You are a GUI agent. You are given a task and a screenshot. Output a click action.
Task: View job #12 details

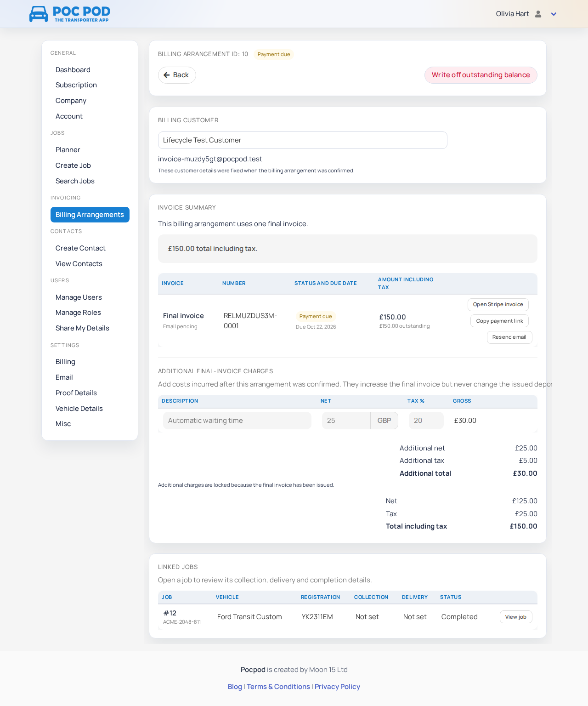pyautogui.click(x=516, y=617)
